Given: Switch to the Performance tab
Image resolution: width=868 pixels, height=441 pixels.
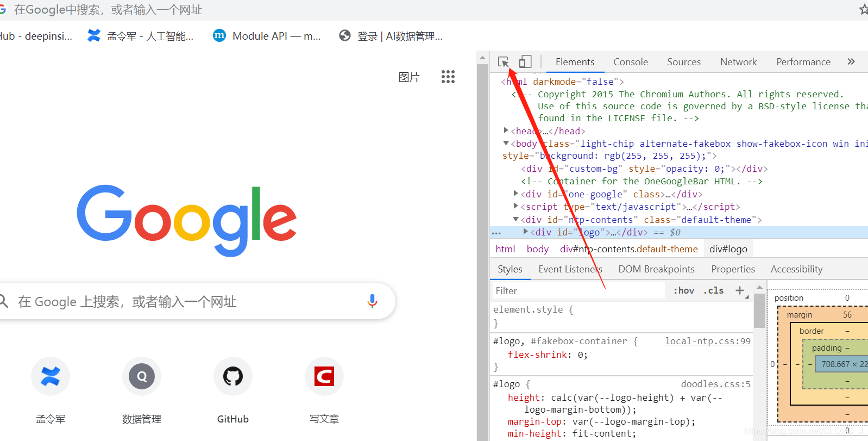Looking at the screenshot, I should point(803,62).
